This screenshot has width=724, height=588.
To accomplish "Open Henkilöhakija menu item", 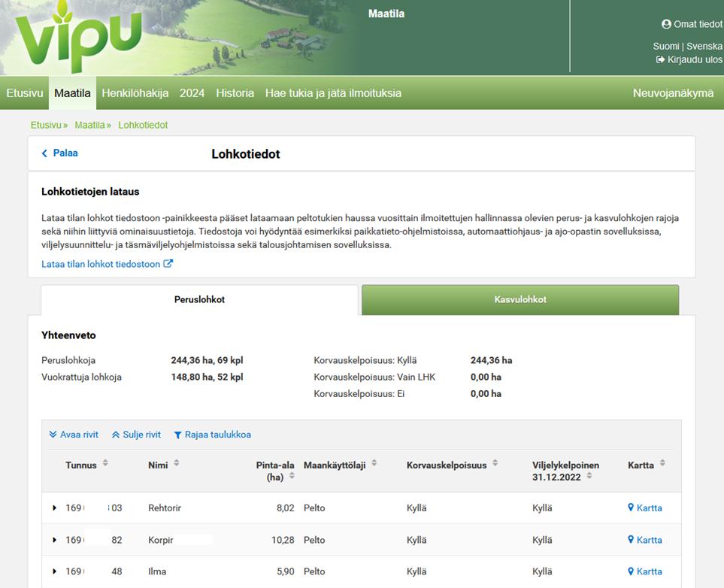I will [135, 93].
